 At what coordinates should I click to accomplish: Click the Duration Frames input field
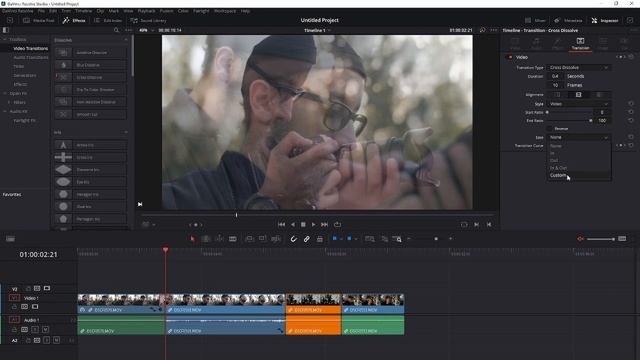[556, 85]
